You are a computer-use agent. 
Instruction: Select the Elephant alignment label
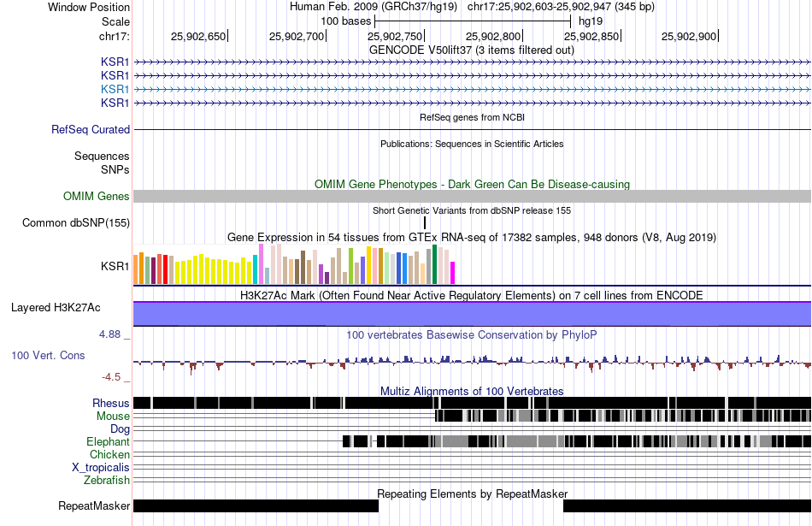click(108, 441)
